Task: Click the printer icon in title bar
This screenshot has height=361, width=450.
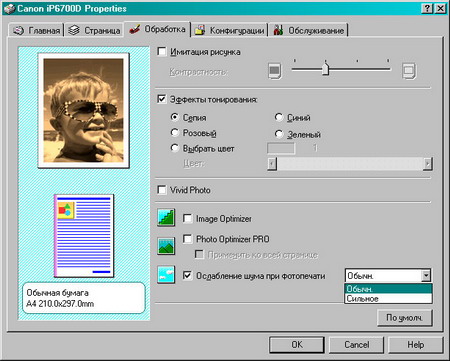Action: click(9, 8)
